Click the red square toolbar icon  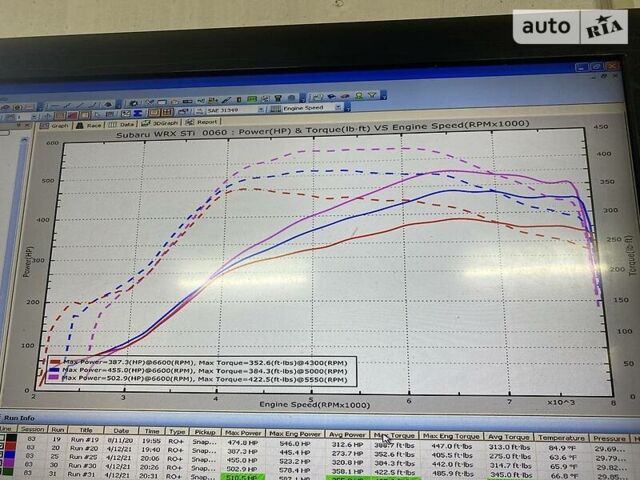coord(72,115)
